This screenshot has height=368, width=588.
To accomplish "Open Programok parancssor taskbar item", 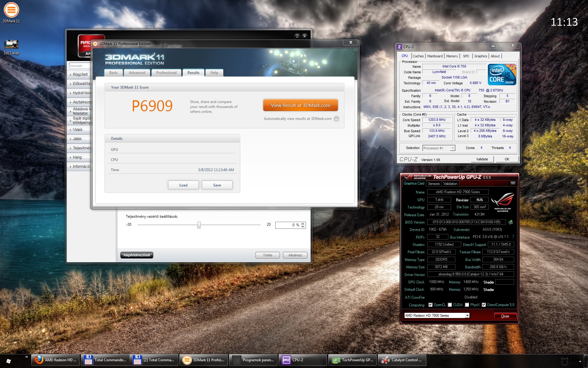I will (x=254, y=360).
